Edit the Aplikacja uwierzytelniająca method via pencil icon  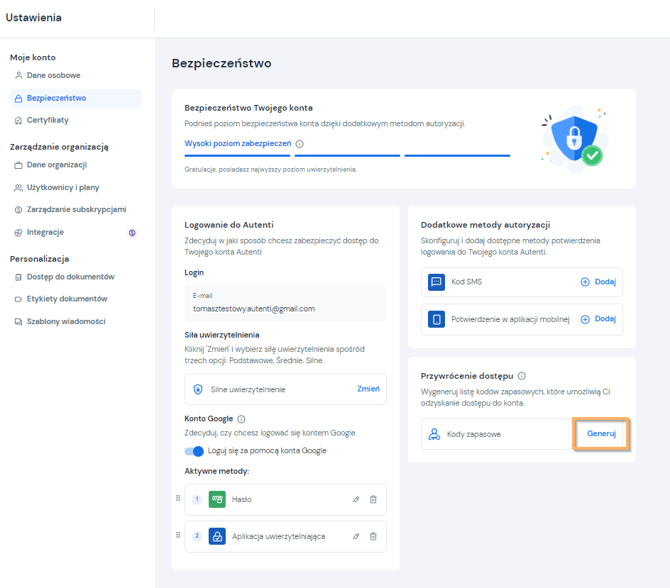tap(356, 536)
